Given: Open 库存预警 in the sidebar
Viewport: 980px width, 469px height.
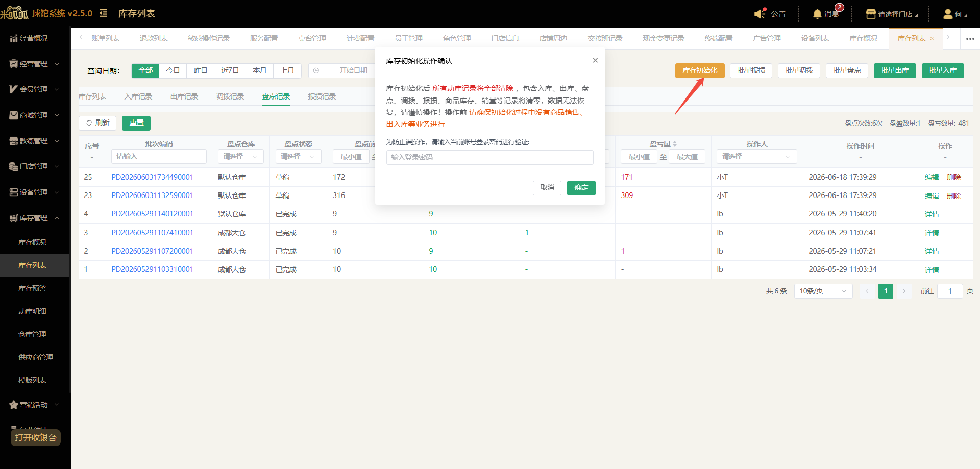Looking at the screenshot, I should coord(32,288).
